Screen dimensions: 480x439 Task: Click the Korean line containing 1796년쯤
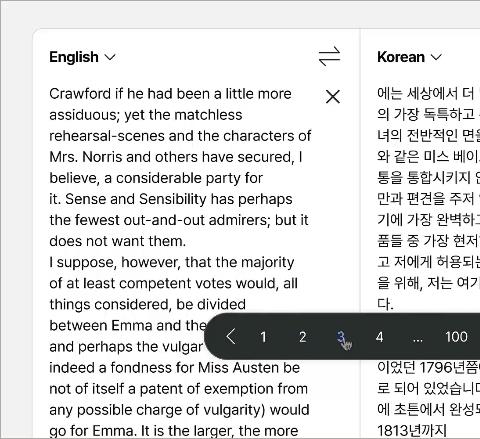tap(429, 367)
